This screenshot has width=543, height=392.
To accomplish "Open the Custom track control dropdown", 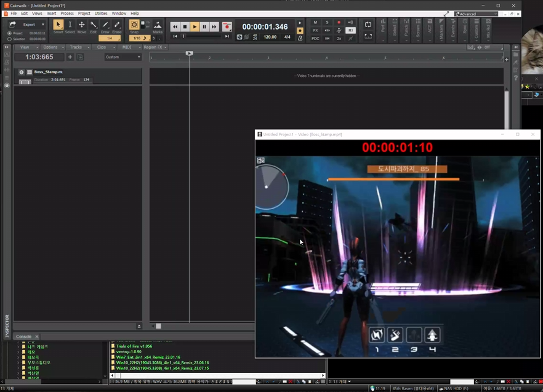I will point(123,57).
